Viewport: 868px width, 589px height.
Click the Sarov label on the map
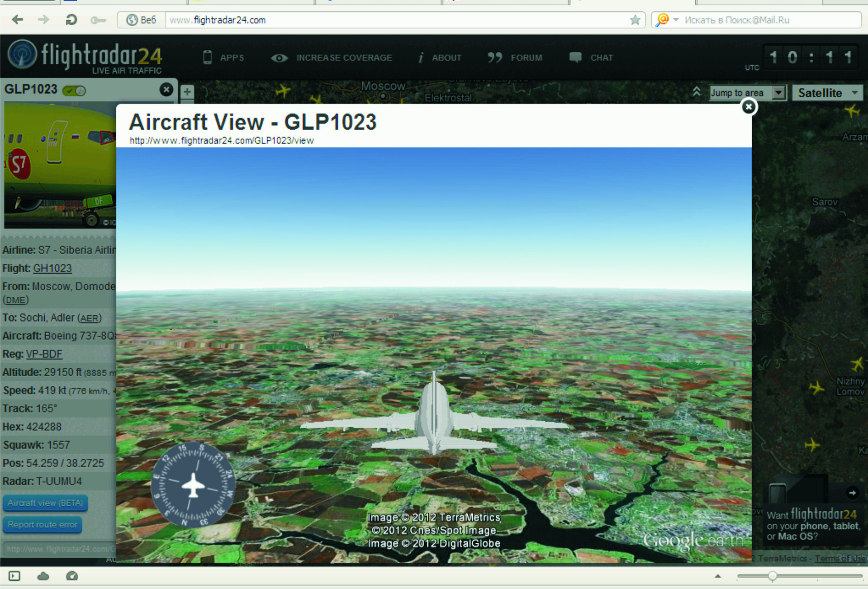[825, 202]
